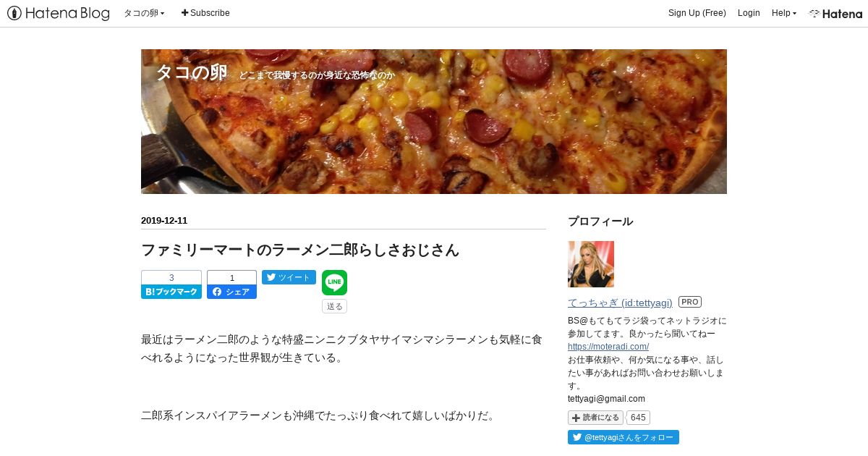Click the pizza header banner image
The height and width of the screenshot is (456, 868).
[x=434, y=122]
